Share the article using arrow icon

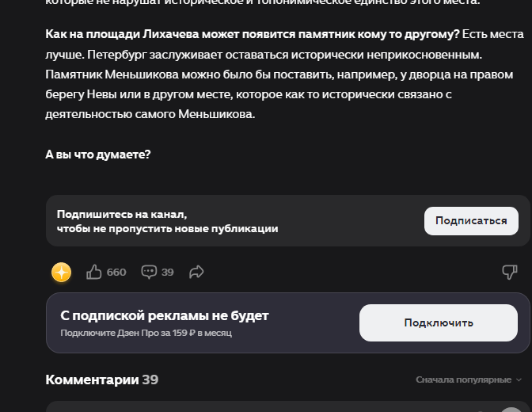pos(196,272)
